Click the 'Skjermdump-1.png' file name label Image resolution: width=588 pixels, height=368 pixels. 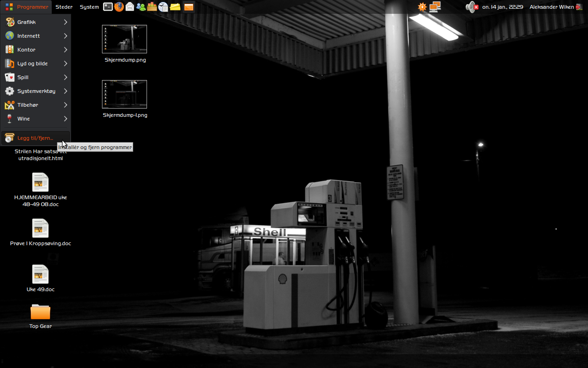[125, 115]
